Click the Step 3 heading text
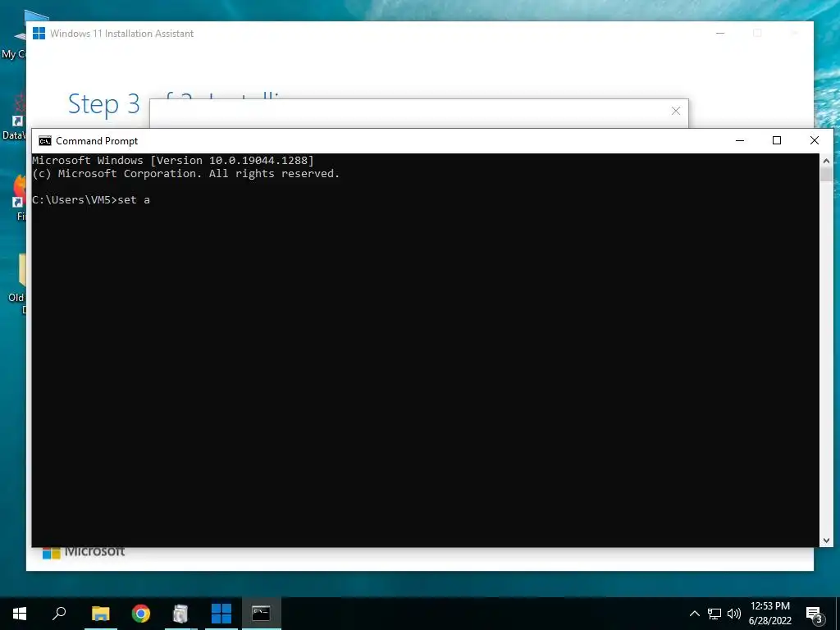Image resolution: width=840 pixels, height=630 pixels. 104,104
